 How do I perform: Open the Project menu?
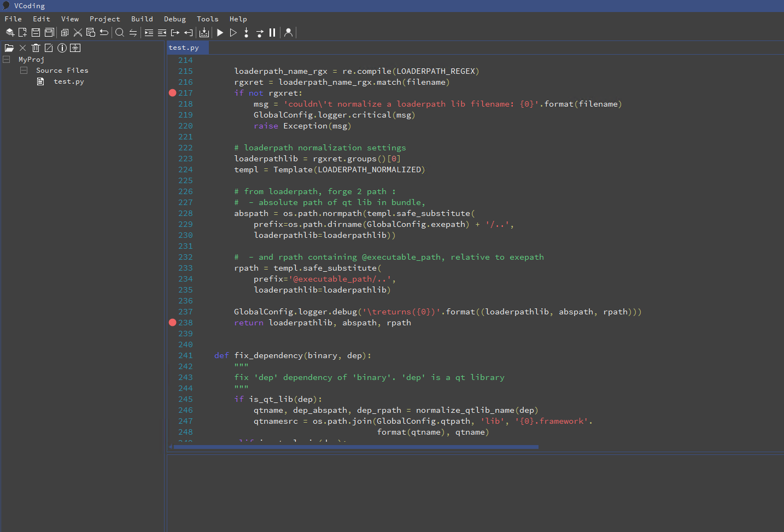104,19
